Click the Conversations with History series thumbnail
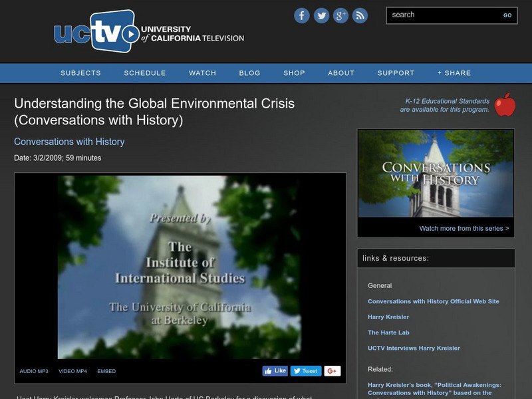Screen dimensions: 532x399 tap(436, 174)
